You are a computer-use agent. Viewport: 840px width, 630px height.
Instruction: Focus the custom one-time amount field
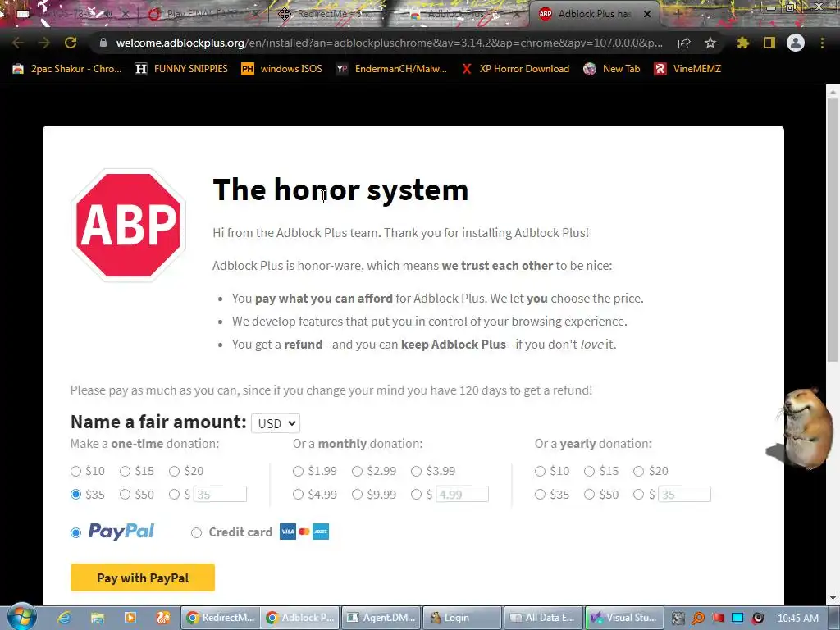(220, 494)
